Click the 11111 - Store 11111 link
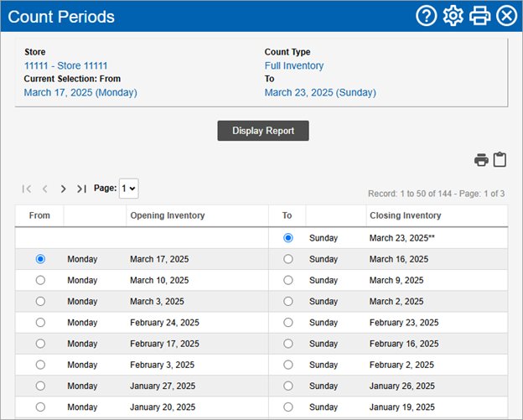 (65, 65)
